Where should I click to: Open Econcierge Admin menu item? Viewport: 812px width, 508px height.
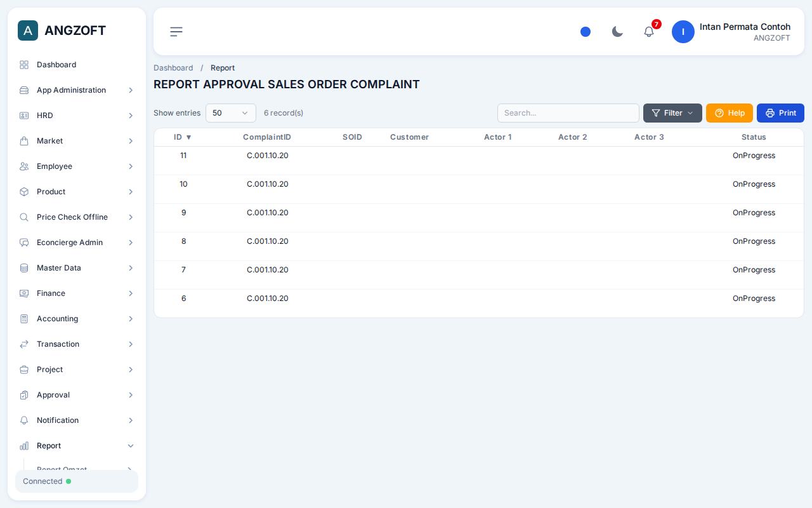77,243
